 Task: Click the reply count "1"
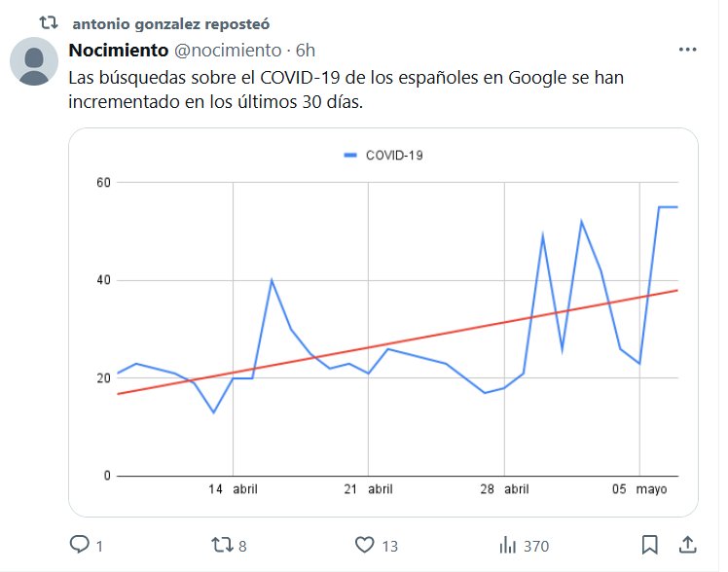pyautogui.click(x=99, y=546)
